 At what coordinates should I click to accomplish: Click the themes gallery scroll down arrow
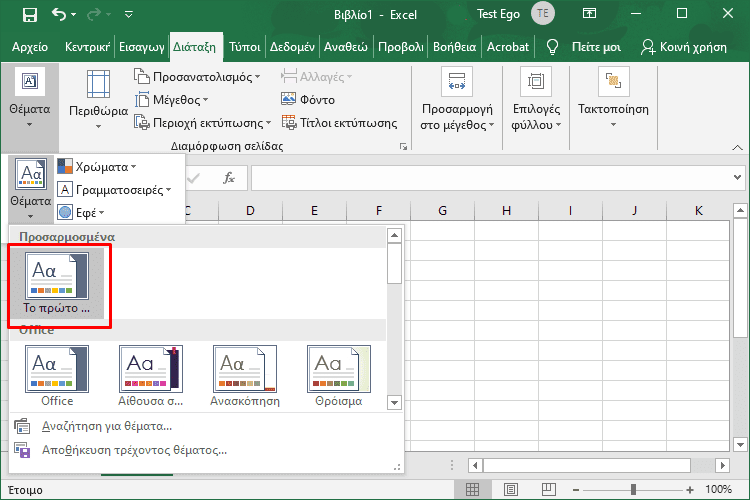(x=394, y=402)
